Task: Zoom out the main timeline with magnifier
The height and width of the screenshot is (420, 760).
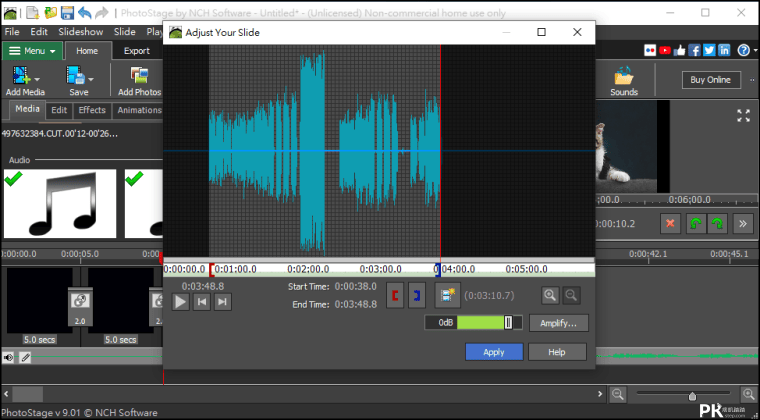Action: pyautogui.click(x=618, y=394)
